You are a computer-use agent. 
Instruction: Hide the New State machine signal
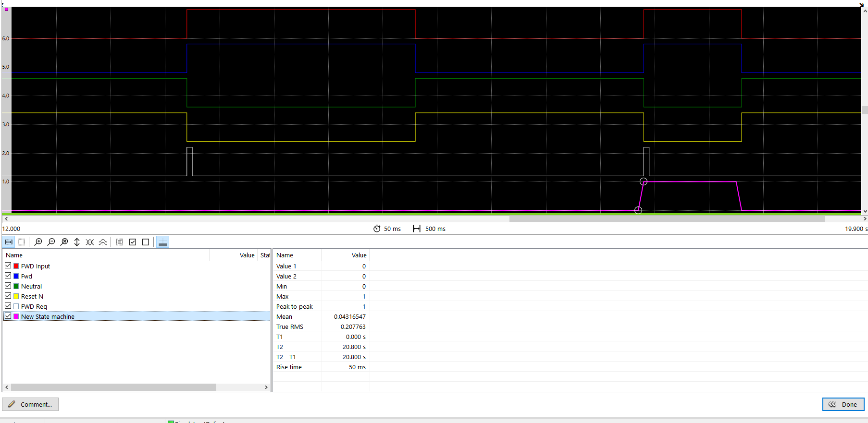tap(8, 316)
